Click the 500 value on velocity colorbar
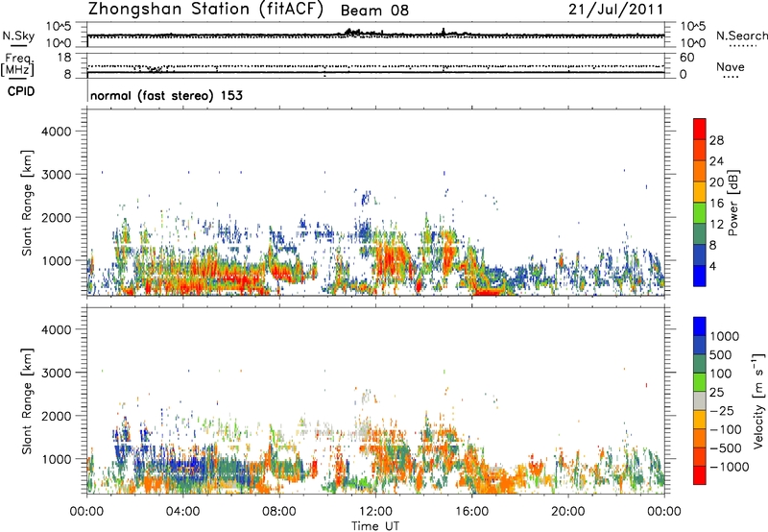 (x=721, y=355)
